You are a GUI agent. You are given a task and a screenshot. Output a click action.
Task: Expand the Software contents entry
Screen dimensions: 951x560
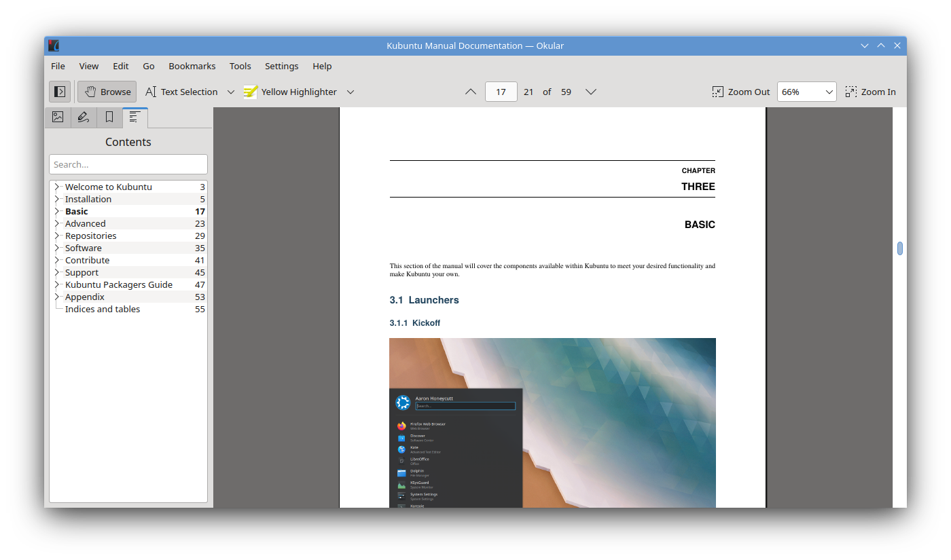(x=57, y=248)
